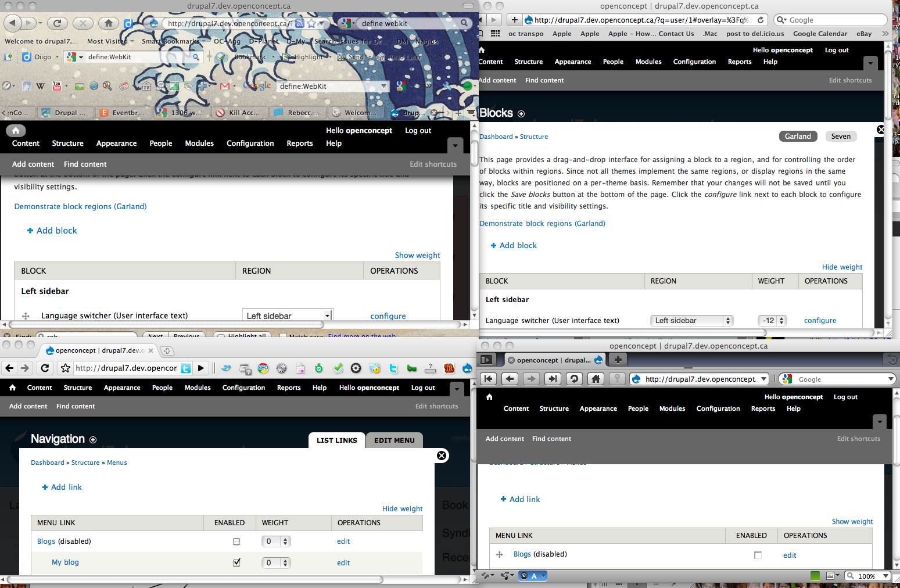Screen dimensions: 900x588
Task: Click the Gmail toolbar icon
Action: (x=224, y=85)
